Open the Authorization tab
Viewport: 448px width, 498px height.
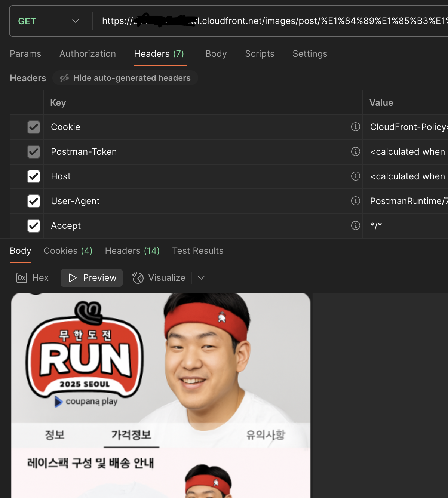click(x=88, y=54)
